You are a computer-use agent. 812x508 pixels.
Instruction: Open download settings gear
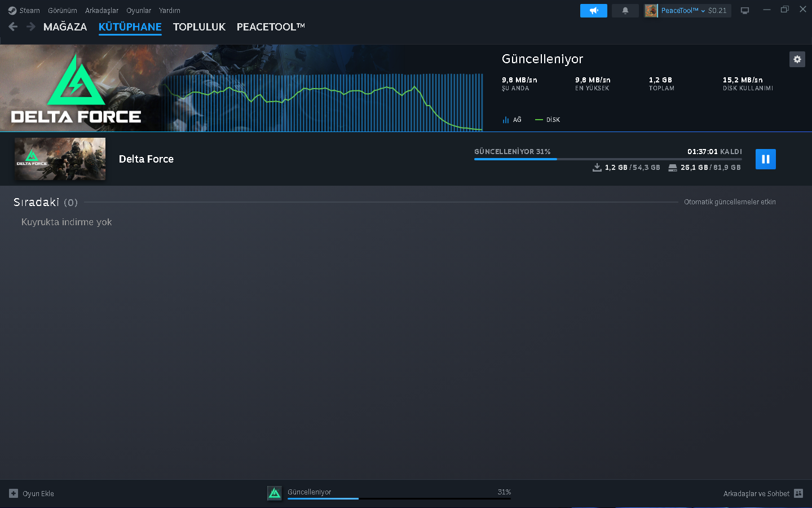(x=797, y=59)
